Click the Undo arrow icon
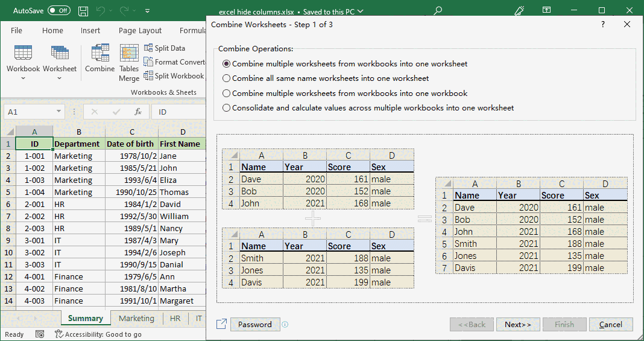The height and width of the screenshot is (341, 644). (101, 11)
